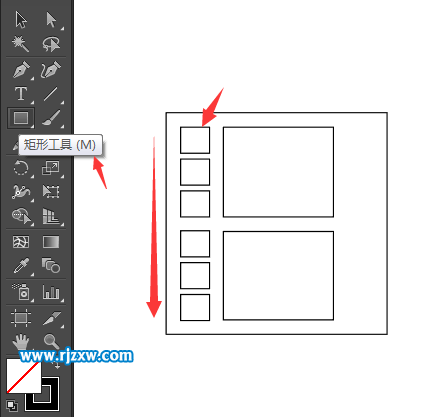The height and width of the screenshot is (417, 440).
Task: Click the Stroke color swatch
Action: coord(42,394)
